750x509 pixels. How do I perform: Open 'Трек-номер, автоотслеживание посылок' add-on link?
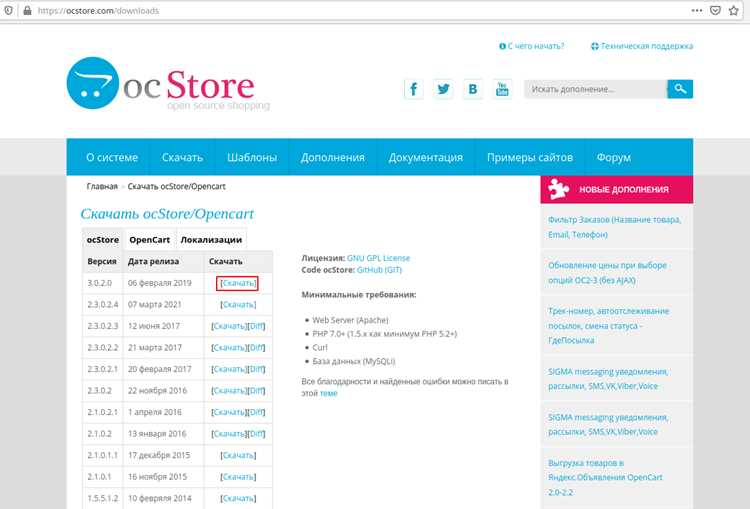tap(608, 326)
